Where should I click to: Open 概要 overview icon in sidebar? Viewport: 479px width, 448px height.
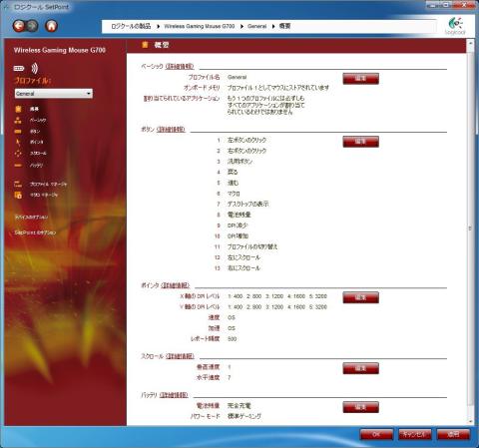point(18,109)
